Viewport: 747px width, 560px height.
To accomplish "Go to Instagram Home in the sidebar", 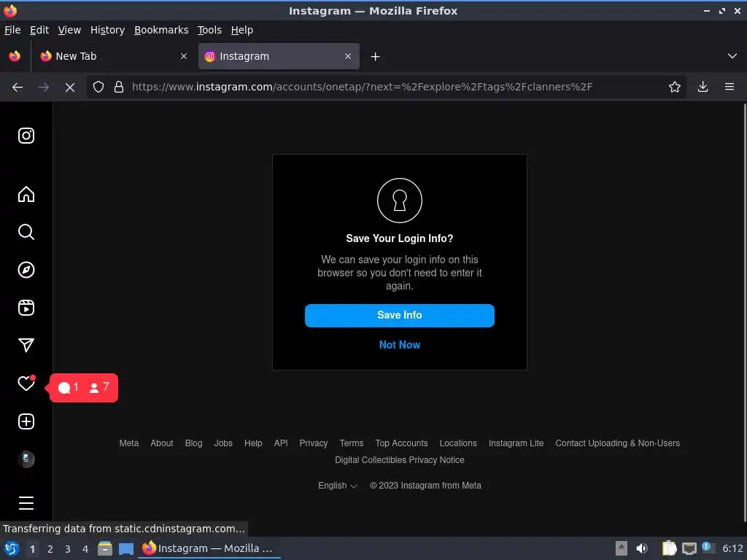I will (x=26, y=194).
